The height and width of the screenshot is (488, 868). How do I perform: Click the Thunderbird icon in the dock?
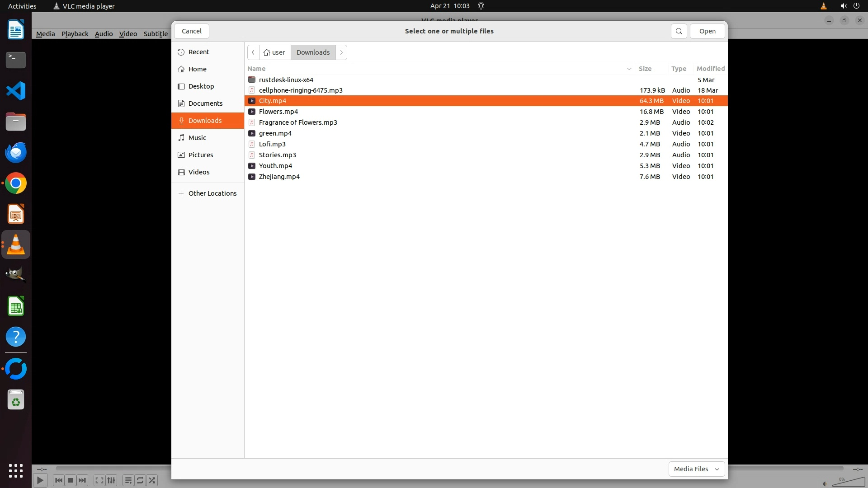[x=16, y=153]
